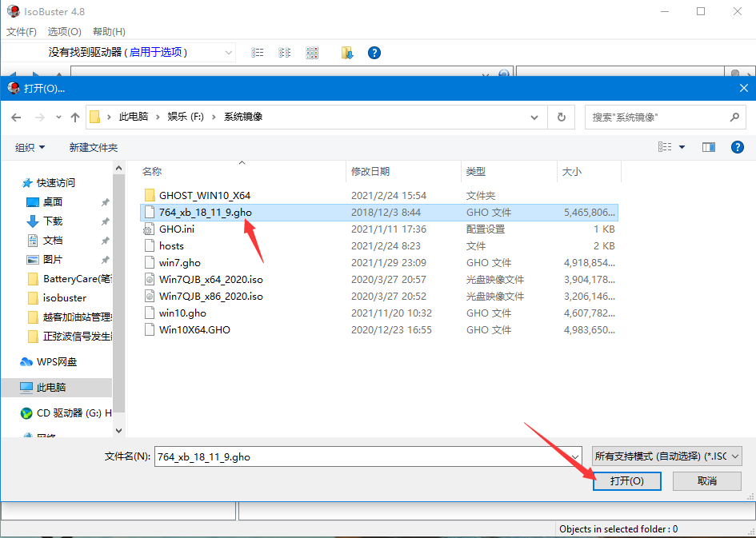This screenshot has height=538, width=756.
Task: Open the file name history dropdown
Action: [x=572, y=456]
